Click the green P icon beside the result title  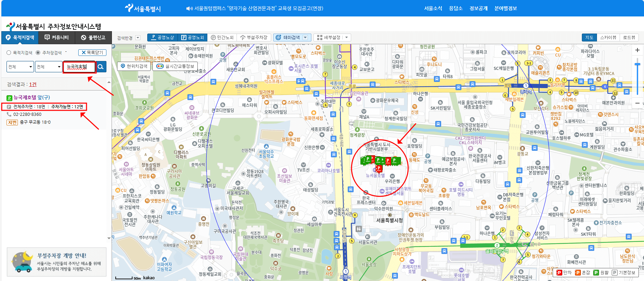click(10, 98)
